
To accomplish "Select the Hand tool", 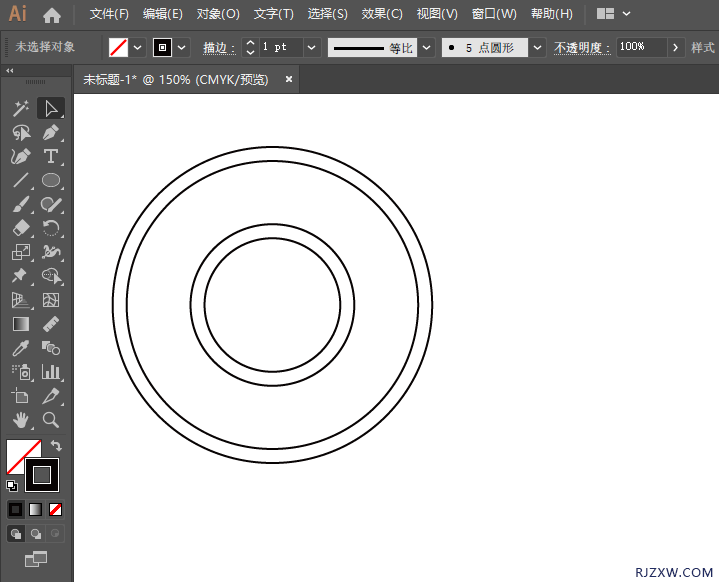I will [x=20, y=421].
